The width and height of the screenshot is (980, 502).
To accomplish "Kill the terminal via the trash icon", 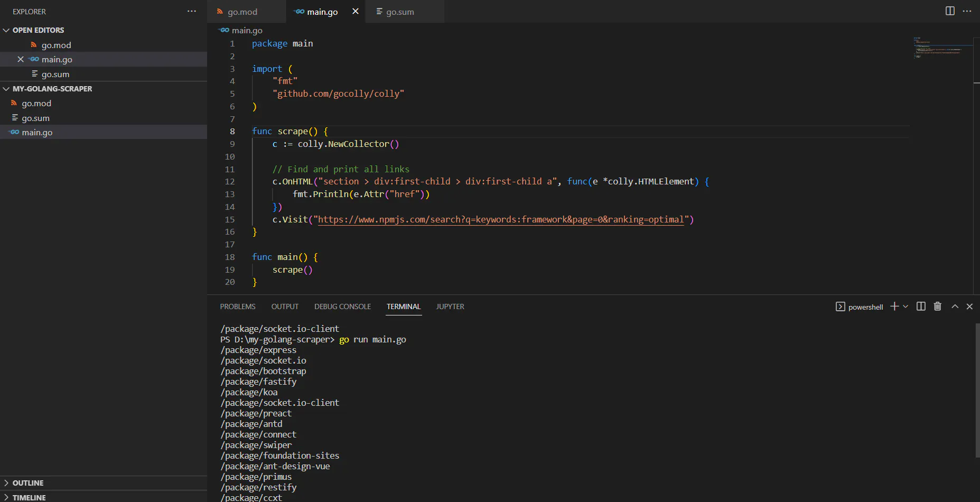I will tap(938, 306).
